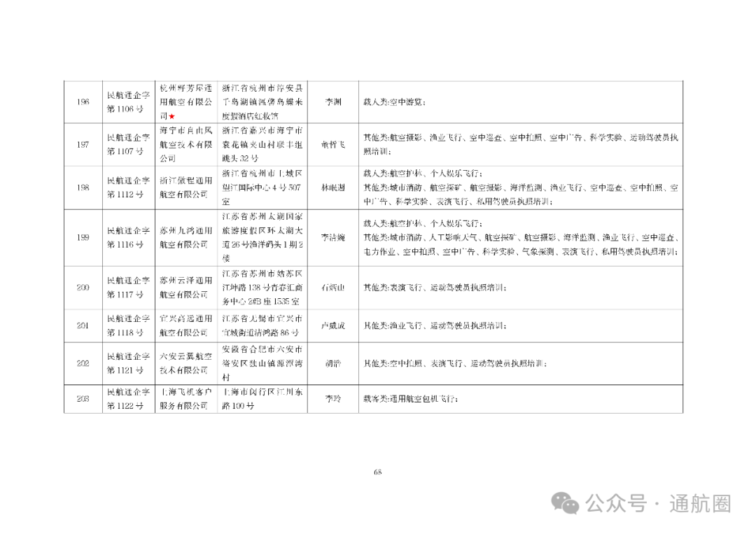Select address cell 环太湖大道 26 号

click(262, 237)
